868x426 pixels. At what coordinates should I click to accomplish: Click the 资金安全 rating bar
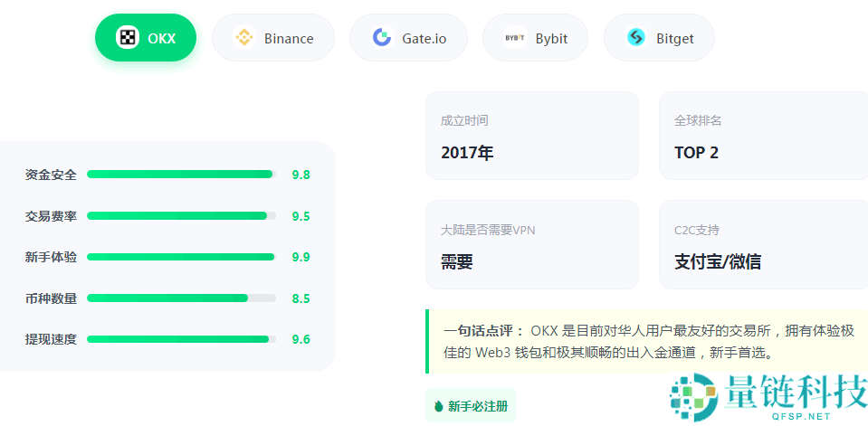[x=182, y=175]
